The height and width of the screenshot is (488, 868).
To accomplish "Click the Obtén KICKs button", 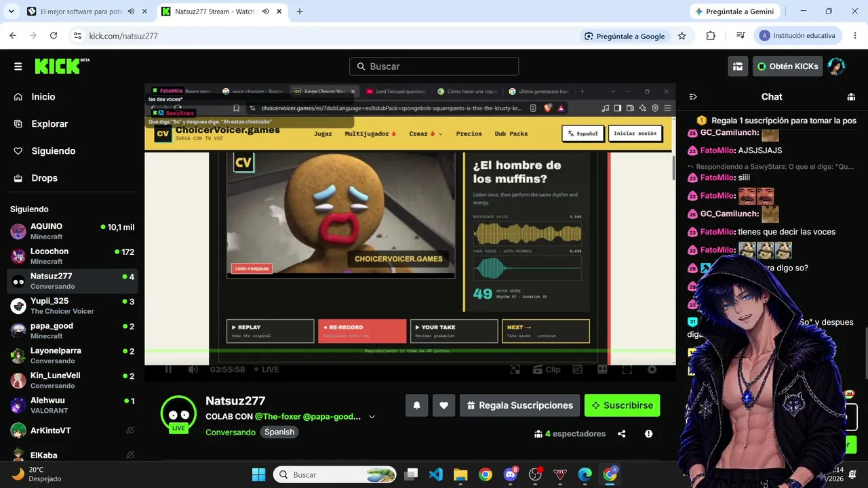I will [x=787, y=66].
